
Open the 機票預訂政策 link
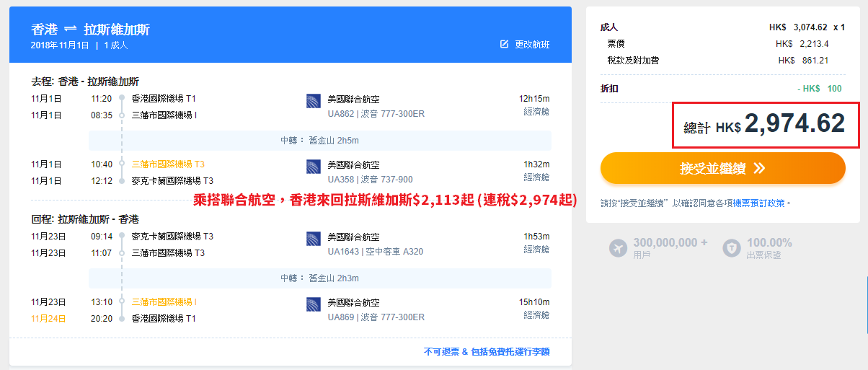[759, 203]
